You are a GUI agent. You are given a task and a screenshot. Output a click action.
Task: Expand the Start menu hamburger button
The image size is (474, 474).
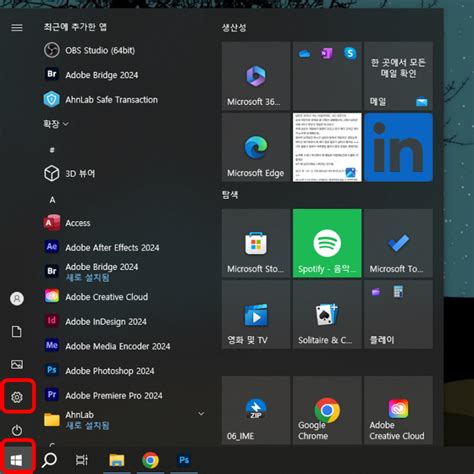(17, 27)
